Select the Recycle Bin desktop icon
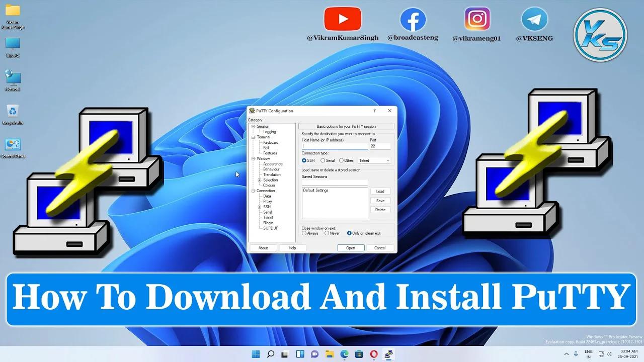The image size is (644, 362). 13,115
